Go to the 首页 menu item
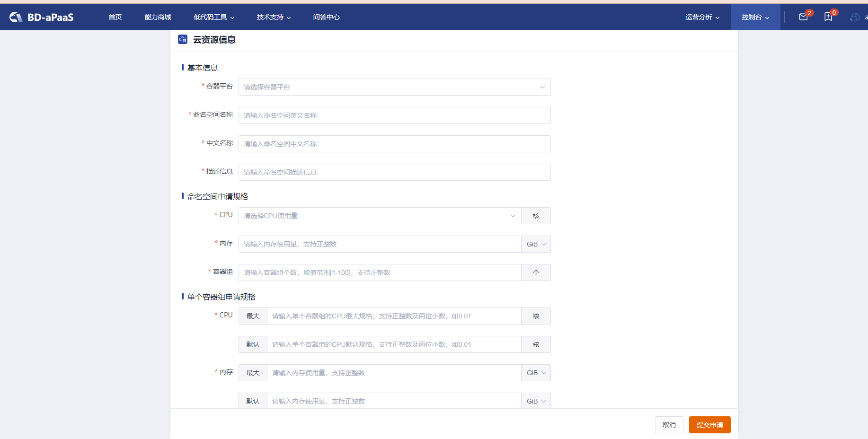868x439 pixels. (115, 17)
